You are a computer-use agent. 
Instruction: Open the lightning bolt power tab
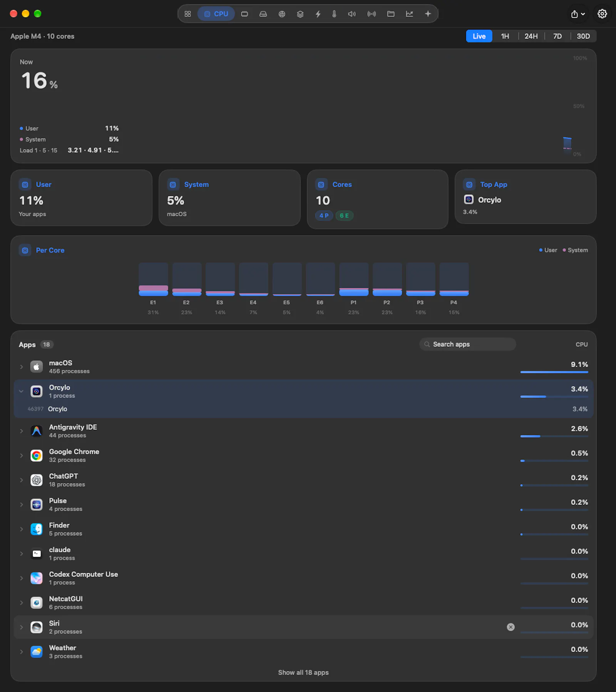(318, 14)
